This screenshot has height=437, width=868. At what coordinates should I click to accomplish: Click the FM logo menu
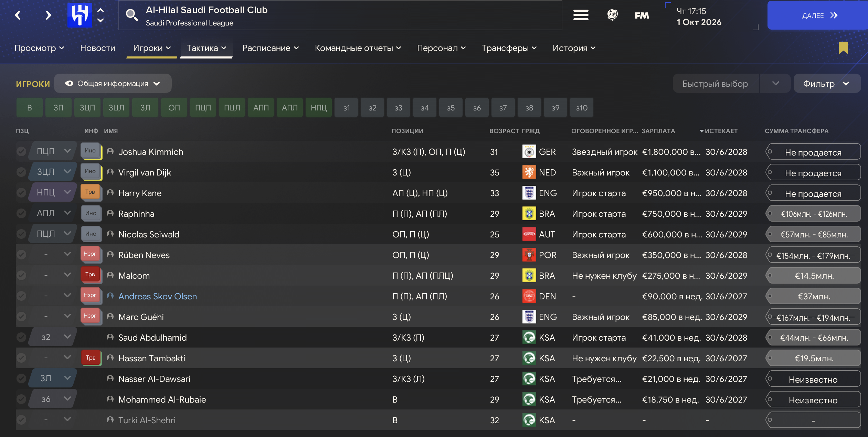click(x=642, y=15)
